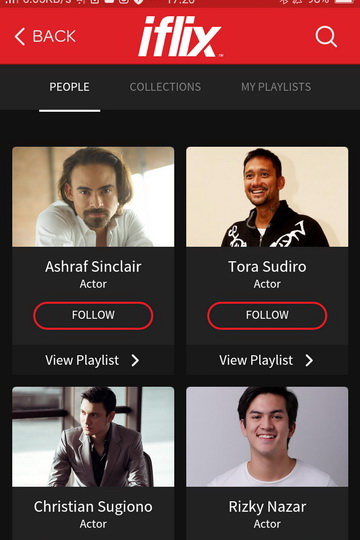Viewport: 360px width, 540px height.
Task: Select the People tab
Action: click(x=69, y=87)
